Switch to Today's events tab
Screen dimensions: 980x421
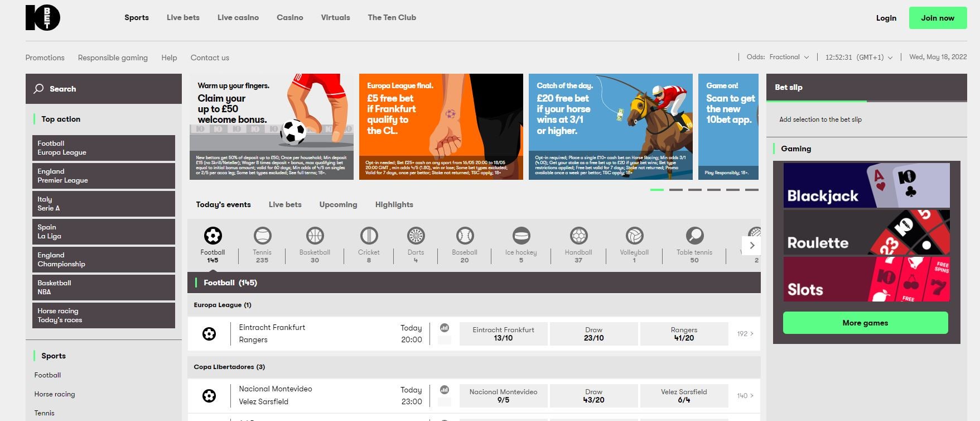click(x=223, y=204)
